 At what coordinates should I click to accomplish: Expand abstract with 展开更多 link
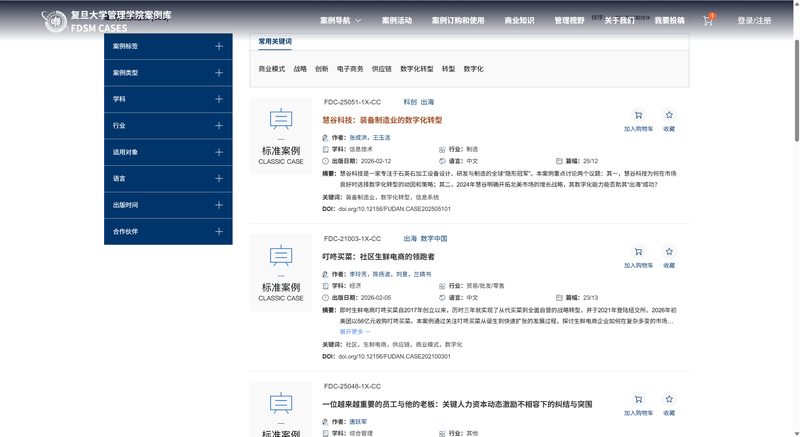(355, 331)
